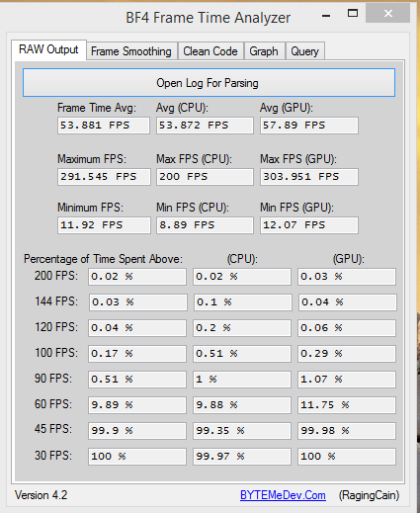This screenshot has width=420, height=513.
Task: Click the Max FPS (CPU) 200 FPS field
Action: click(x=205, y=177)
